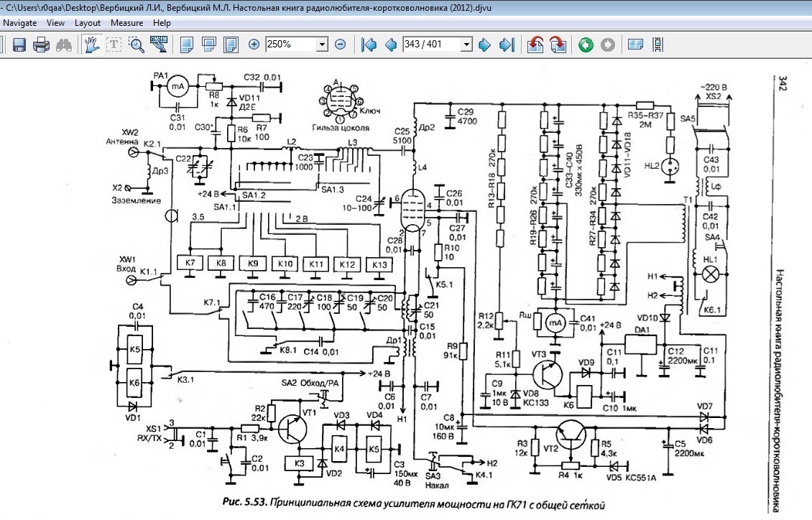
Task: Click the page number '342' on the margin
Action: pos(782,83)
